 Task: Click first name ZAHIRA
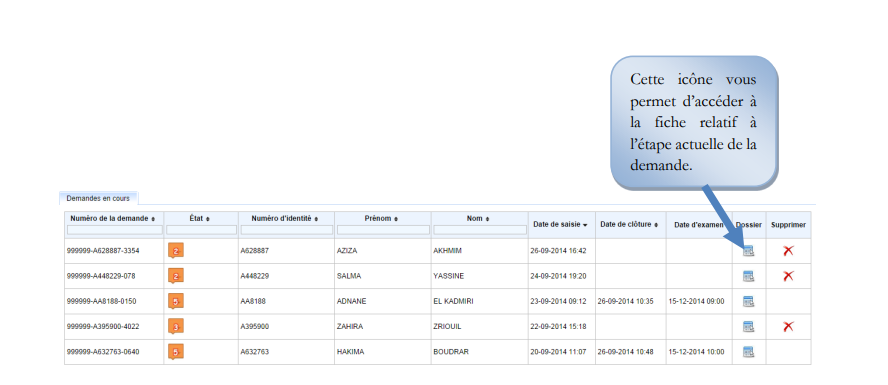[x=349, y=327]
